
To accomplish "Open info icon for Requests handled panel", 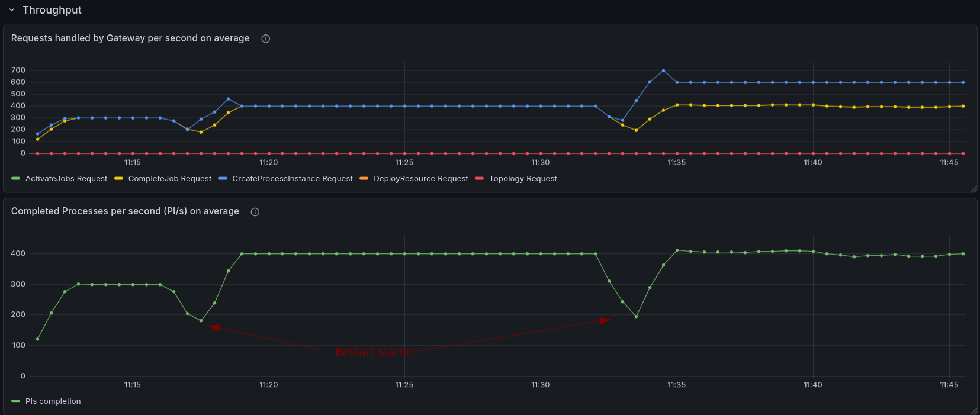I will (x=266, y=39).
